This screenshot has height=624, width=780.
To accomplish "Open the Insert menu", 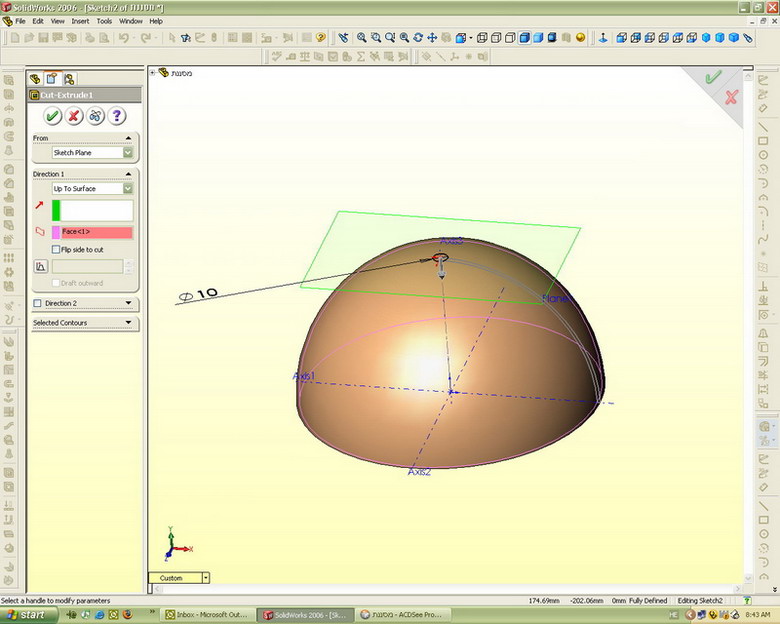I will (80, 21).
